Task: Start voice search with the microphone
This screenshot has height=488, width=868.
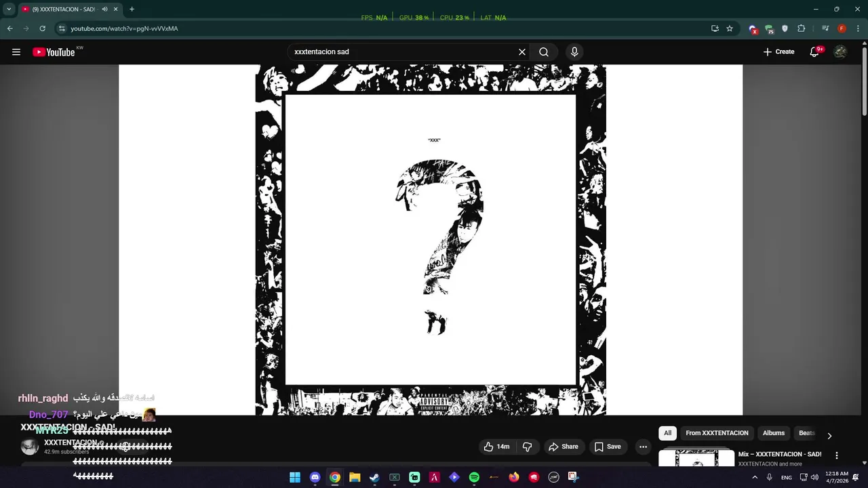Action: coord(574,52)
